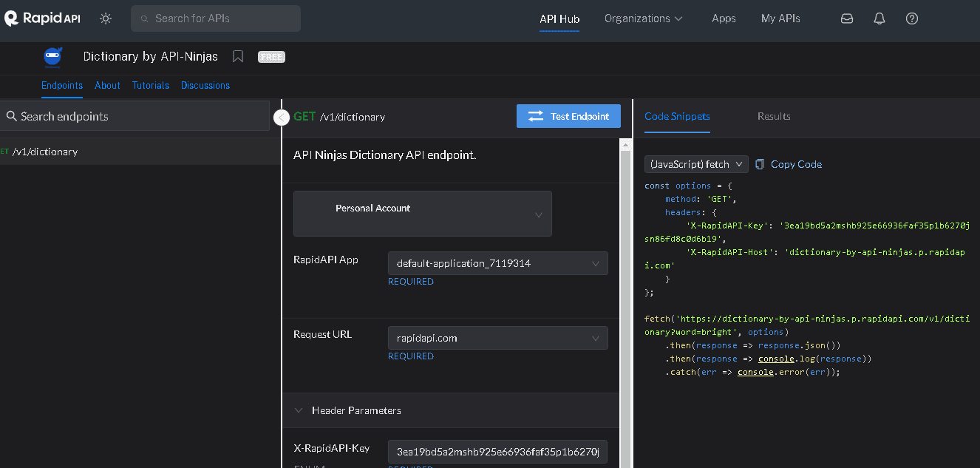Select the Endpoints tab
Screen dimensions: 980x468
pos(62,85)
